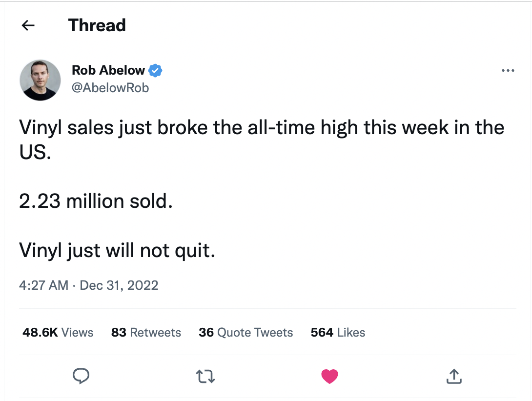Click the Thread page heading

97,25
